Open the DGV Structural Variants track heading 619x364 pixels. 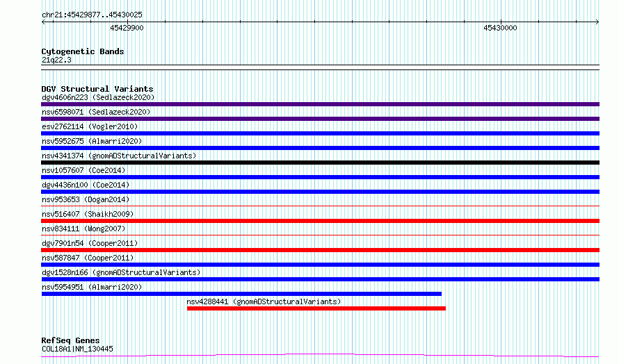pyautogui.click(x=97, y=89)
